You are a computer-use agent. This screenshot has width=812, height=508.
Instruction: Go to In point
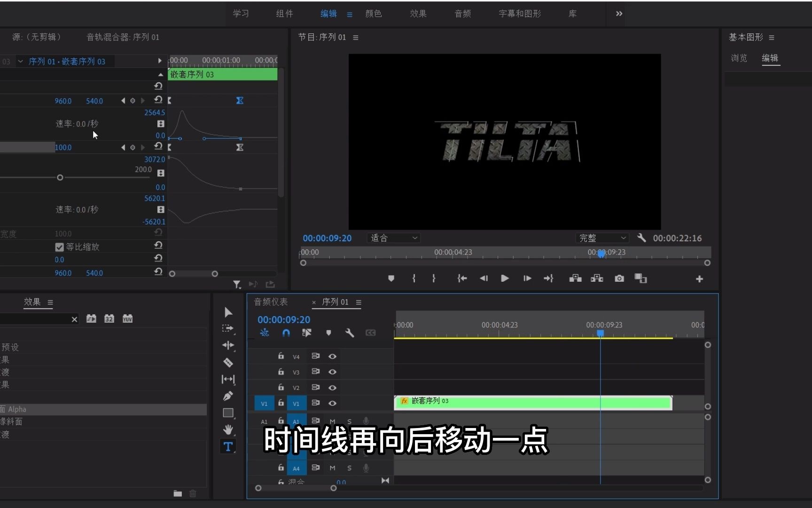click(462, 278)
